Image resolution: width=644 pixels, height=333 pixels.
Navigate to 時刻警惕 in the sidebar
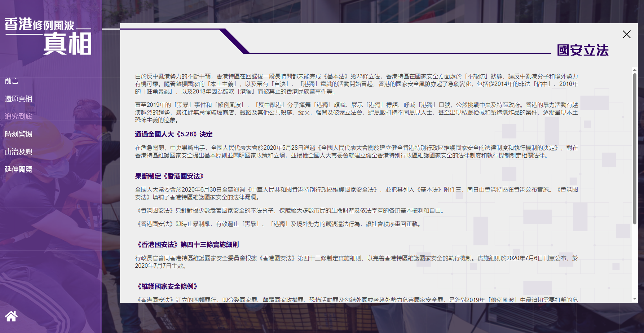tap(18, 134)
